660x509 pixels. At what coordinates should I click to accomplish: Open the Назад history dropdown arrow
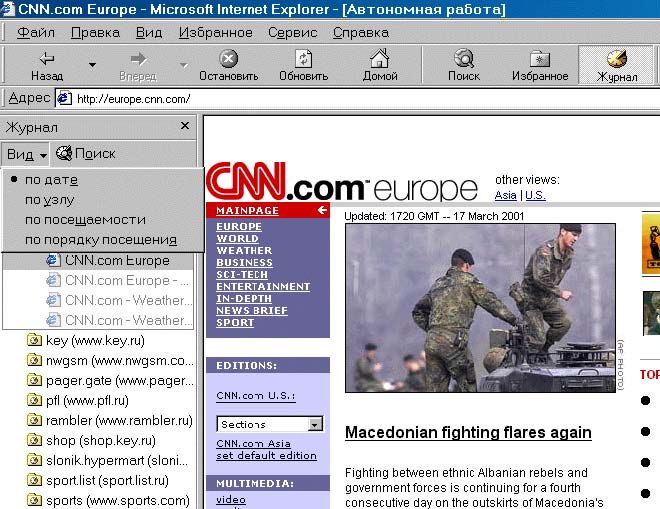point(92,65)
